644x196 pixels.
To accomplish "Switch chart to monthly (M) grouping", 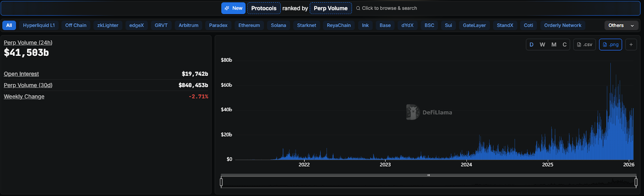I will [554, 45].
